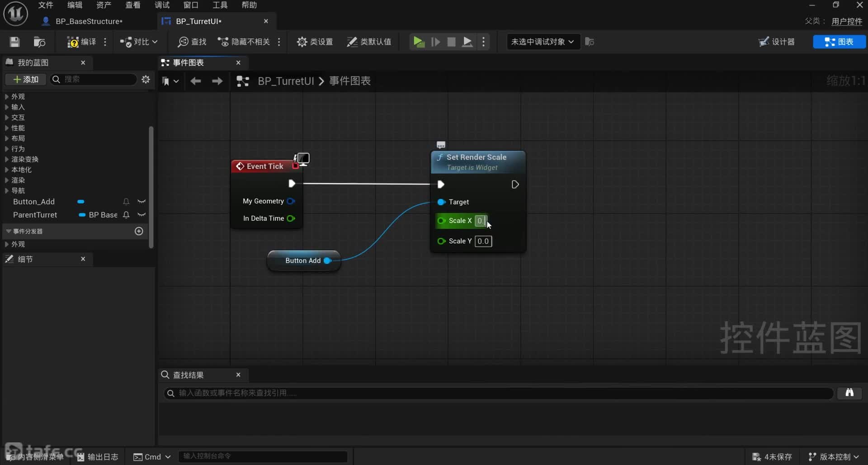Image resolution: width=868 pixels, height=465 pixels.
Task: Toggle Hide Unrelated nodes
Action: coord(244,42)
